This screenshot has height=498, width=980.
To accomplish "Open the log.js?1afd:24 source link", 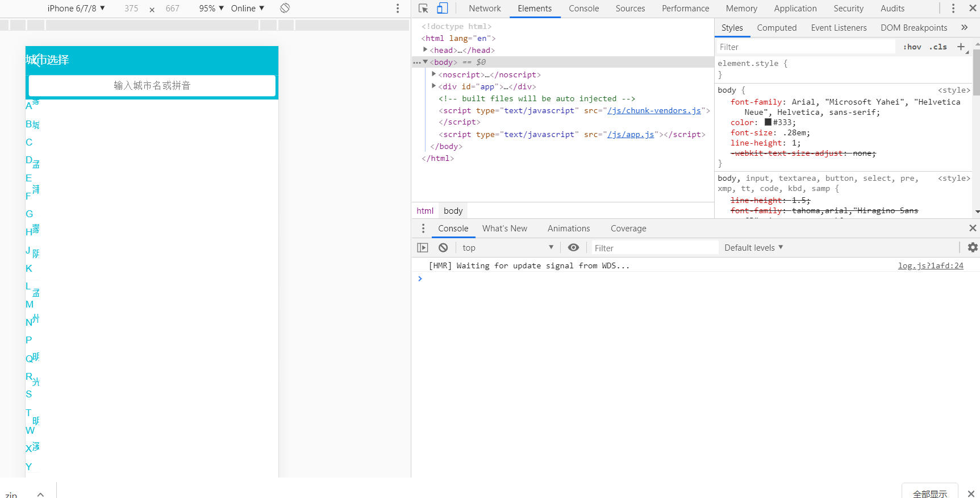I will (931, 265).
